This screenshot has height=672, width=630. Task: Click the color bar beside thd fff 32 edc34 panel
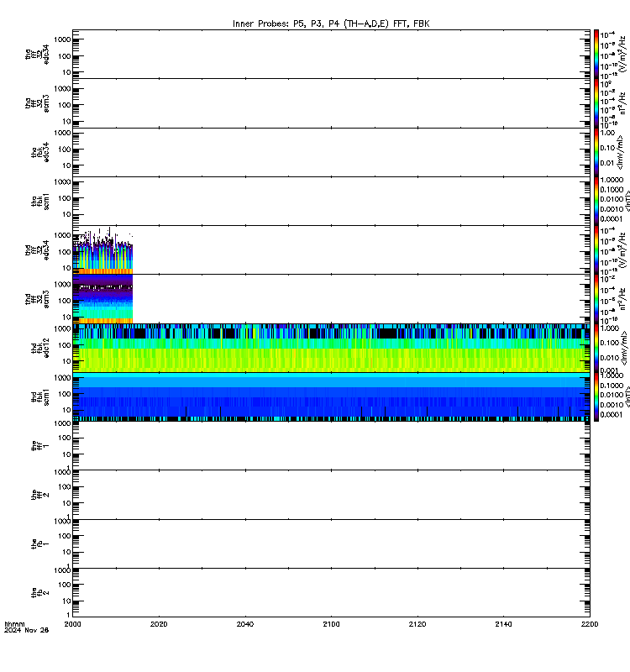[x=596, y=249]
